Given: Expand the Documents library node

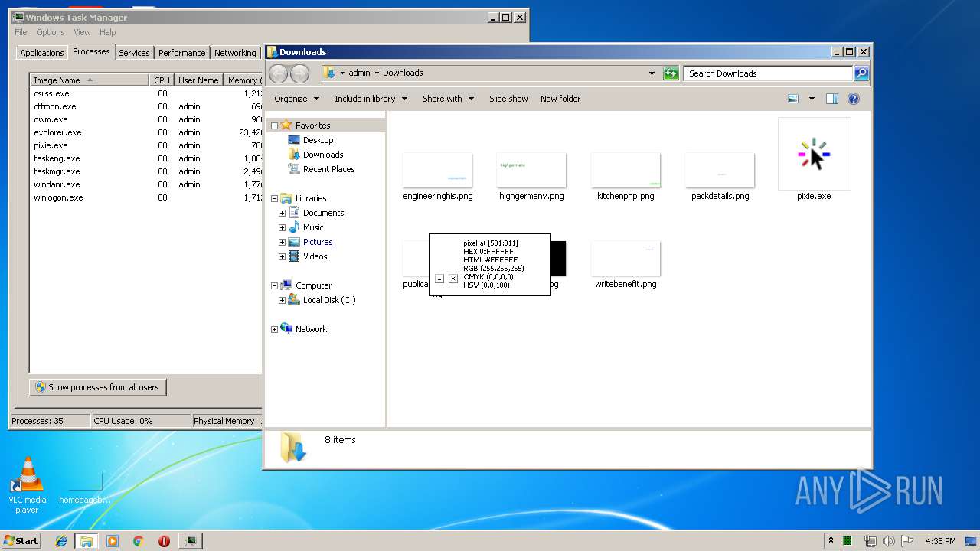Looking at the screenshot, I should click(x=282, y=213).
